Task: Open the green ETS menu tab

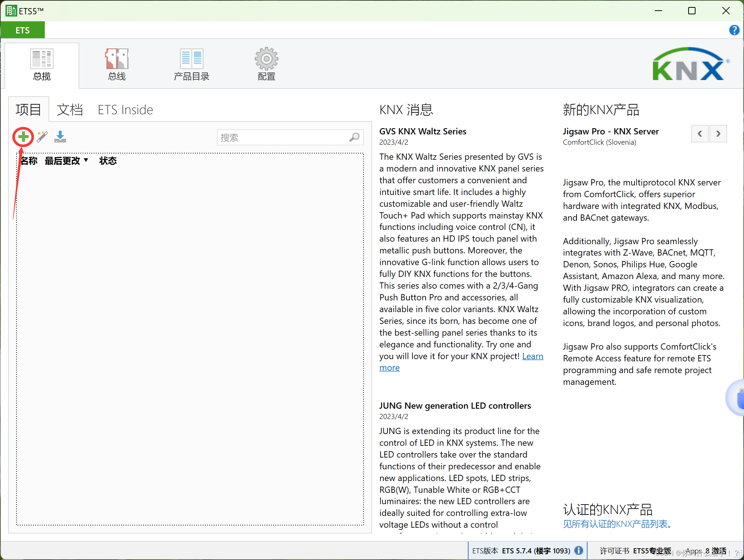Action: click(x=22, y=30)
